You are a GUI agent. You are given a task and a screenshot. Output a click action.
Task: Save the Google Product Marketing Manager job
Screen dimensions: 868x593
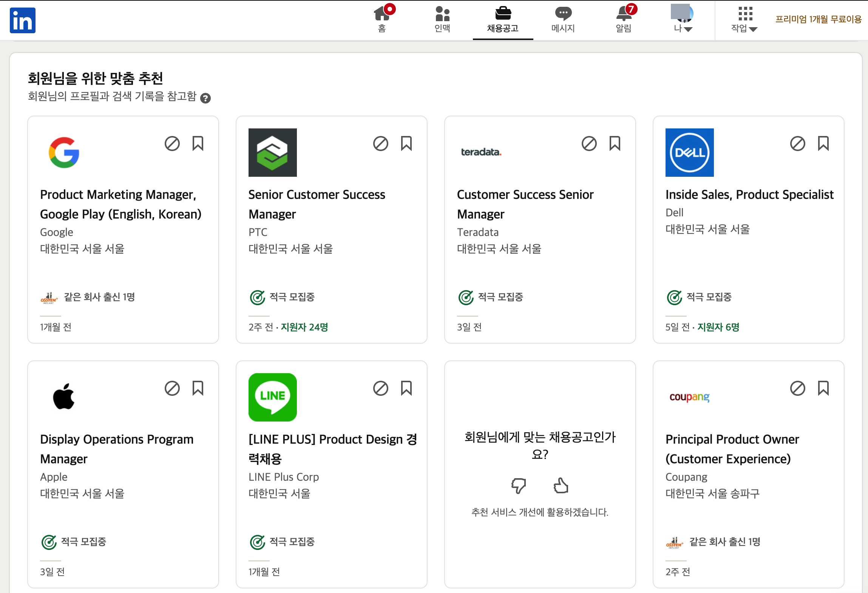click(x=198, y=144)
